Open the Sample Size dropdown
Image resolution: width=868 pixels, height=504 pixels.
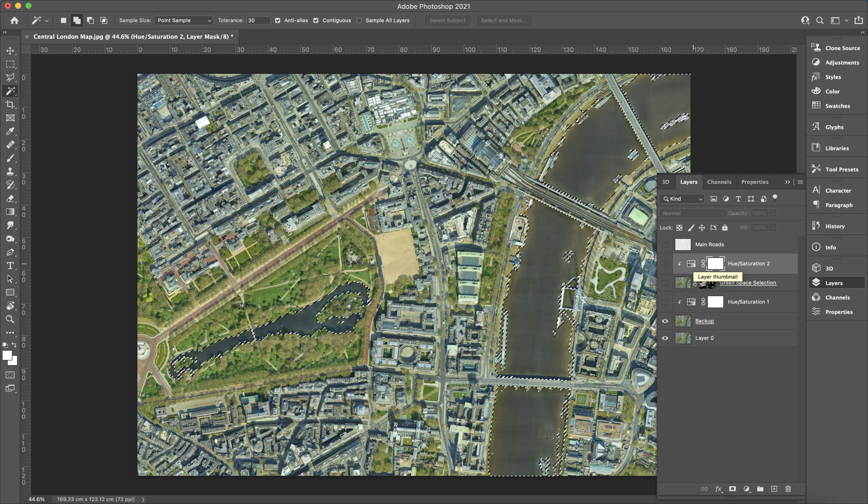click(x=183, y=20)
